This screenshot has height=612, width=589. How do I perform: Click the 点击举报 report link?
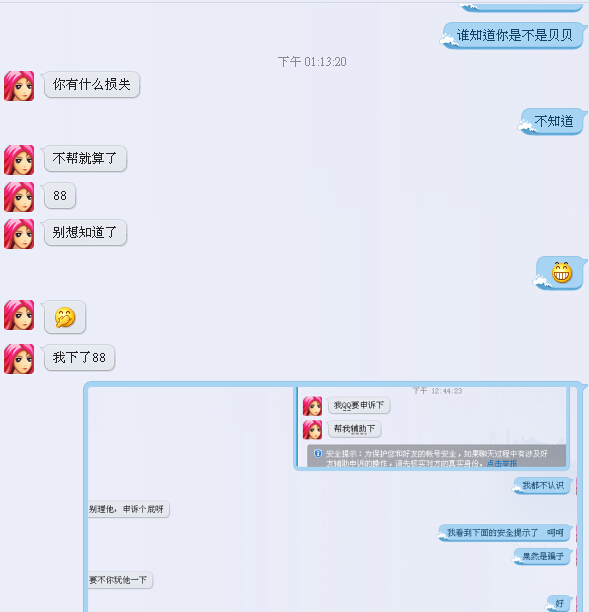pyautogui.click(x=502, y=463)
